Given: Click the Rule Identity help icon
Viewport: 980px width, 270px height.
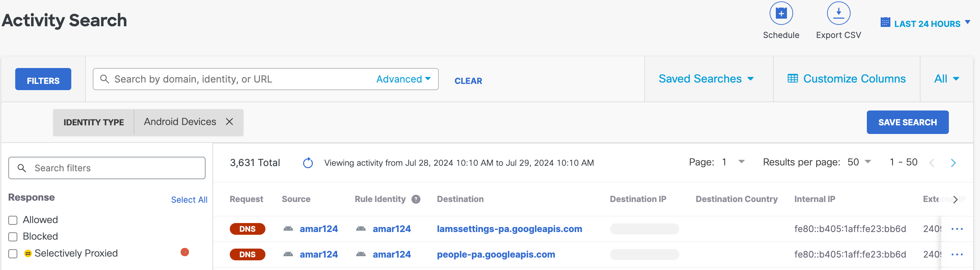Looking at the screenshot, I should 416,199.
